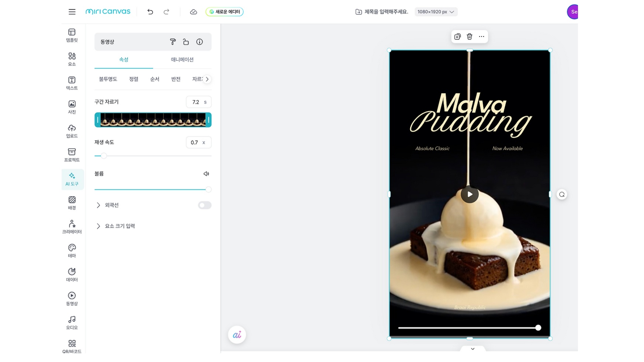Open the 사진 photos sidebar panel

72,107
